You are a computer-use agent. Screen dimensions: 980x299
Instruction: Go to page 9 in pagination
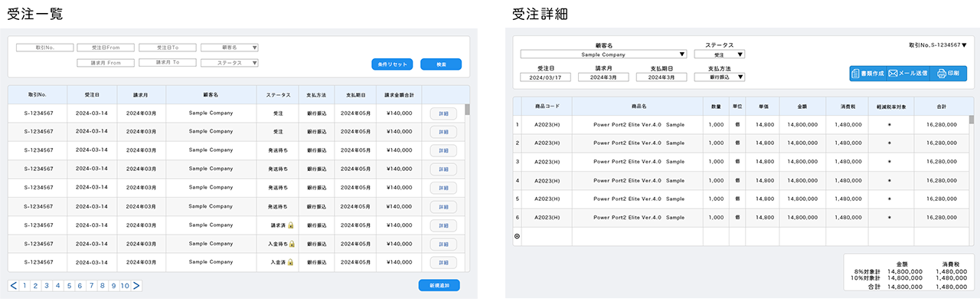pos(113,286)
